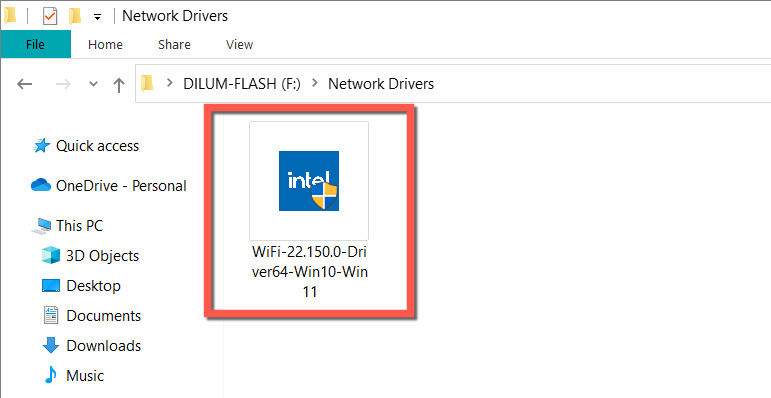
Task: Click the Properties checkmark icon in title bar
Action: tap(50, 16)
